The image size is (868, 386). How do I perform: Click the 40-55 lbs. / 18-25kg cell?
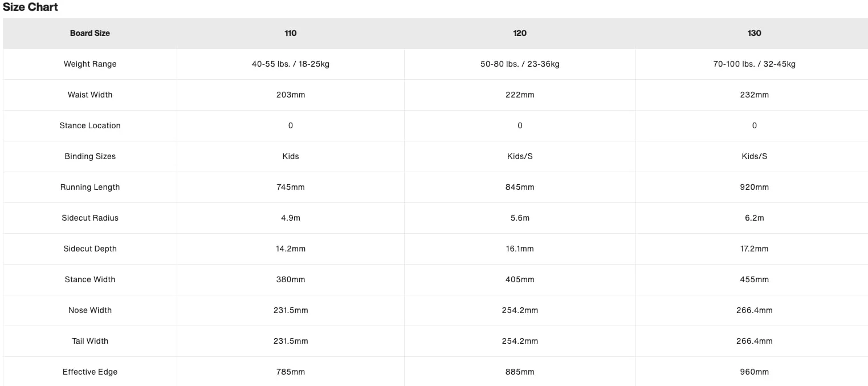pyautogui.click(x=291, y=64)
